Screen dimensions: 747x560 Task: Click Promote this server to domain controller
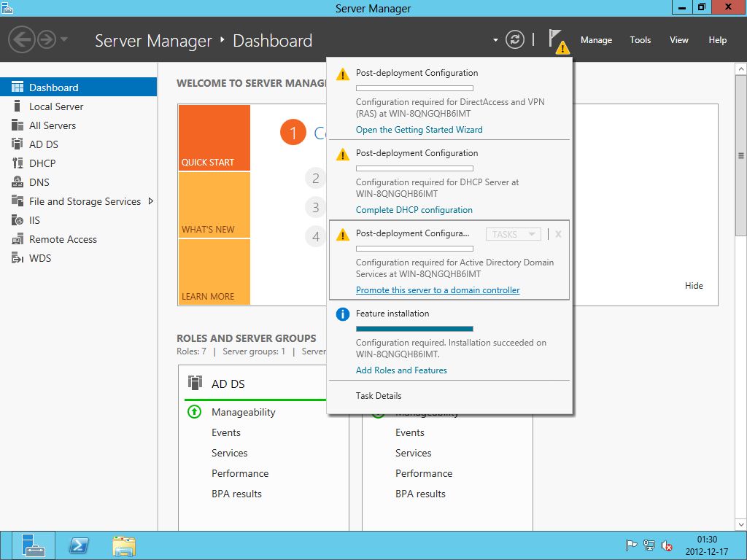point(438,290)
